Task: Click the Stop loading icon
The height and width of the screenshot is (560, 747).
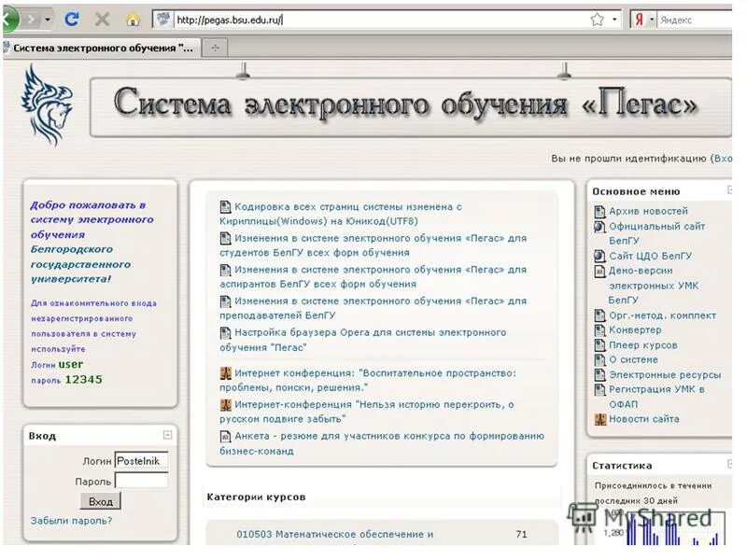Action: click(103, 17)
